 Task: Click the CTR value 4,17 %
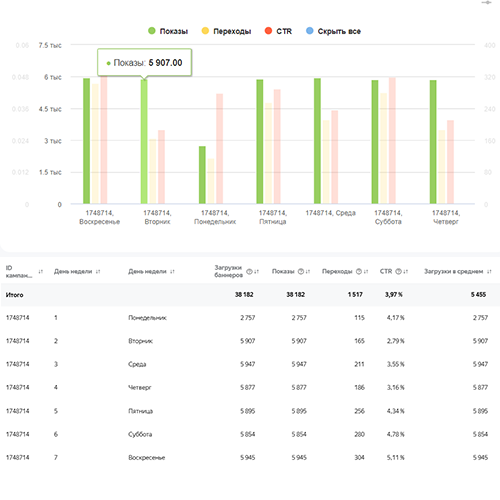tap(396, 318)
